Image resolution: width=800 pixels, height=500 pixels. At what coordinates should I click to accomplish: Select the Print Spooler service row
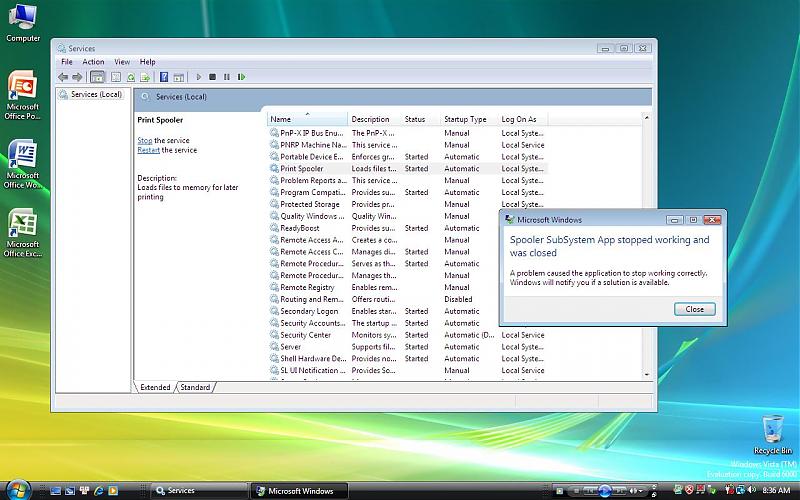point(303,168)
